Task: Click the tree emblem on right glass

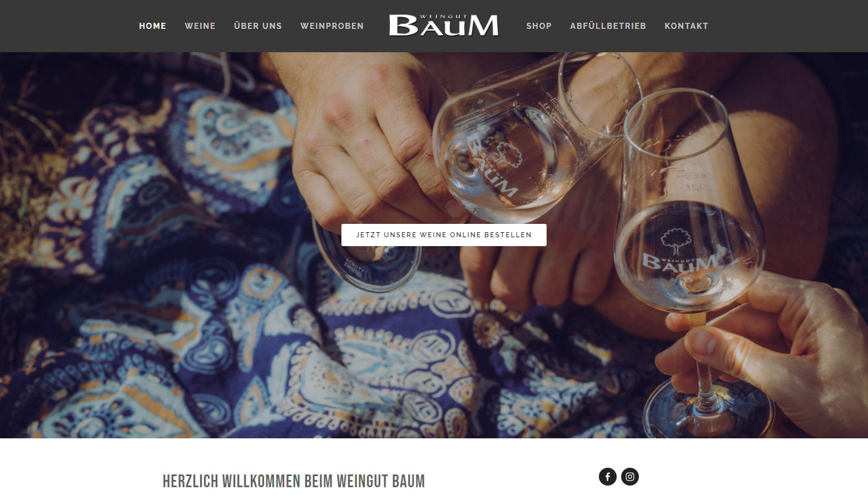Action: click(x=676, y=242)
